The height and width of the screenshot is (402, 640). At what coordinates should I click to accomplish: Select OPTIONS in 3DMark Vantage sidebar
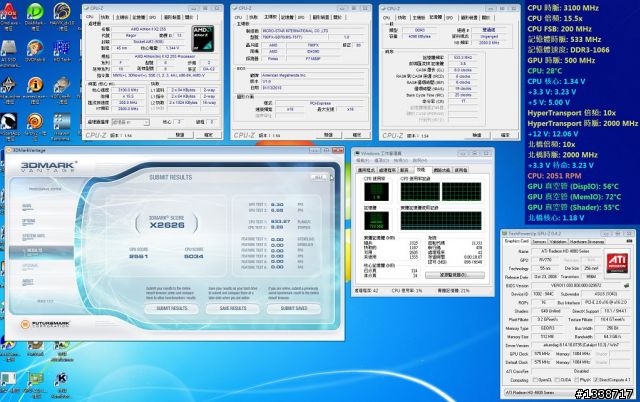(x=29, y=221)
